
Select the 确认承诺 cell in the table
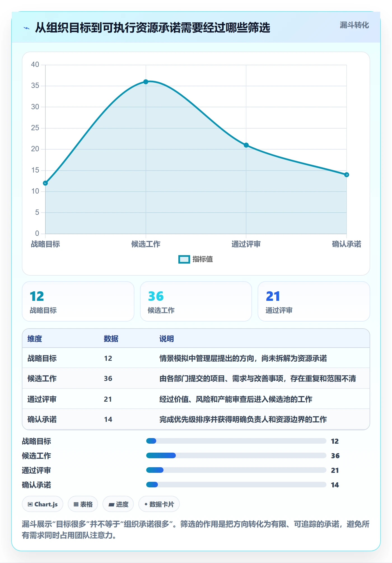[x=42, y=419]
